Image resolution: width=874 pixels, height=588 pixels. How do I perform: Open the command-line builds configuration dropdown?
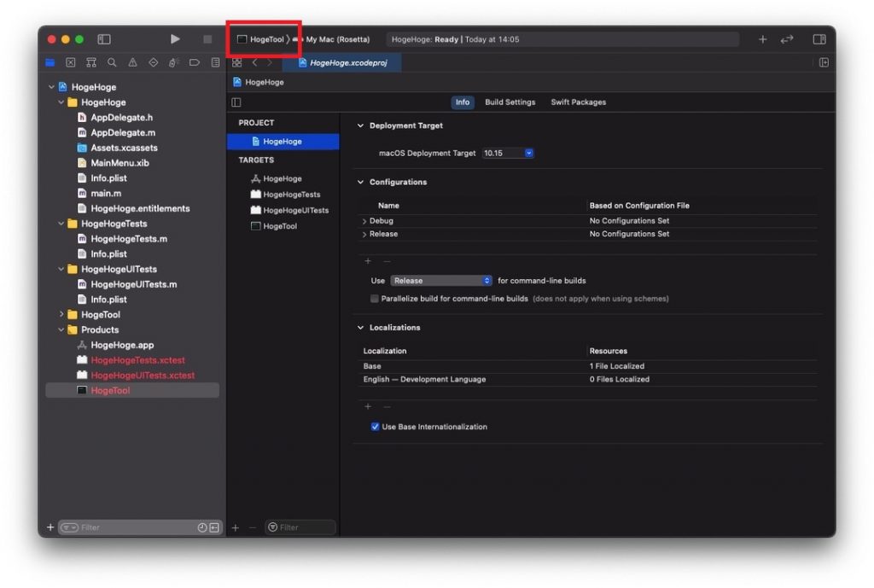(x=441, y=281)
